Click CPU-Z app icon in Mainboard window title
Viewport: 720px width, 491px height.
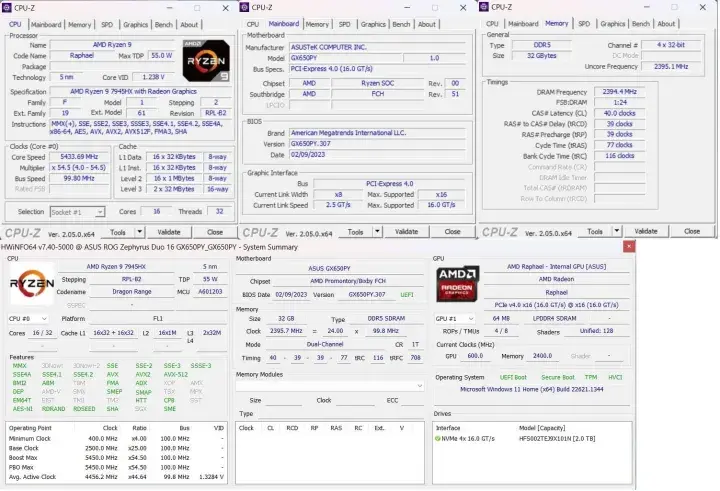(245, 7)
